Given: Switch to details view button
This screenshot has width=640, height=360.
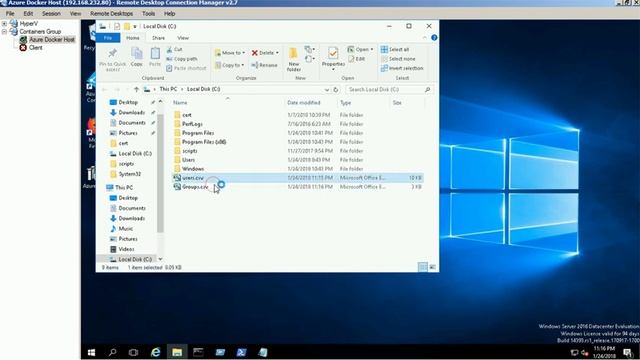Looking at the screenshot, I should (x=423, y=267).
